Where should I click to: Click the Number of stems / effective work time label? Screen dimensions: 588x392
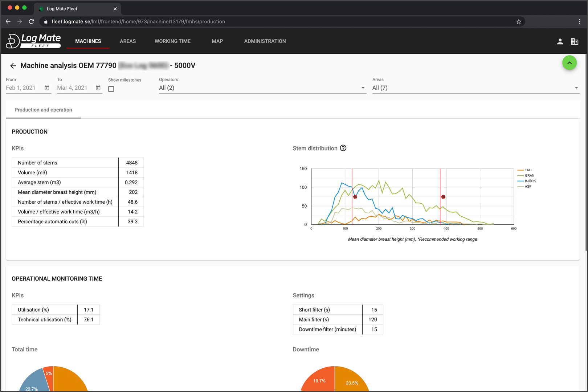click(x=65, y=202)
